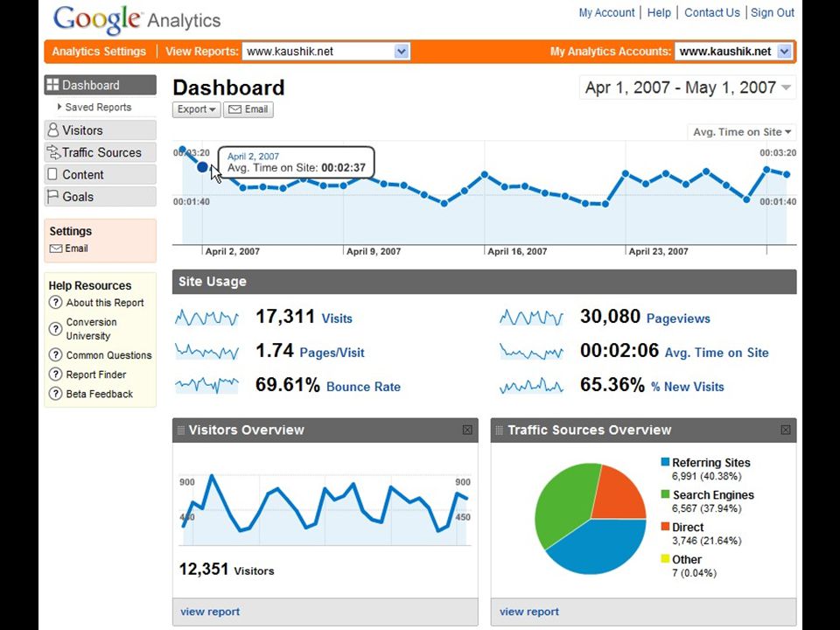
Task: Click the Visitors Overview line chart
Action: click(325, 509)
